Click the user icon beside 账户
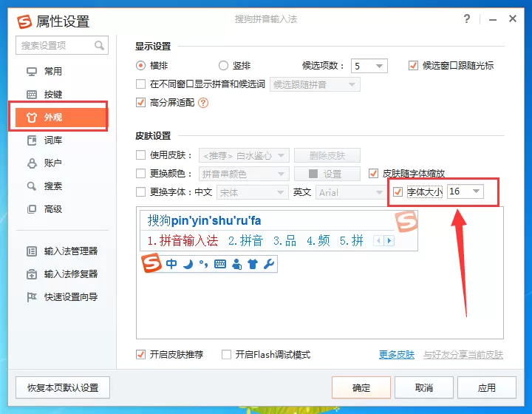Screen dimensions: 532x414 click(32, 163)
